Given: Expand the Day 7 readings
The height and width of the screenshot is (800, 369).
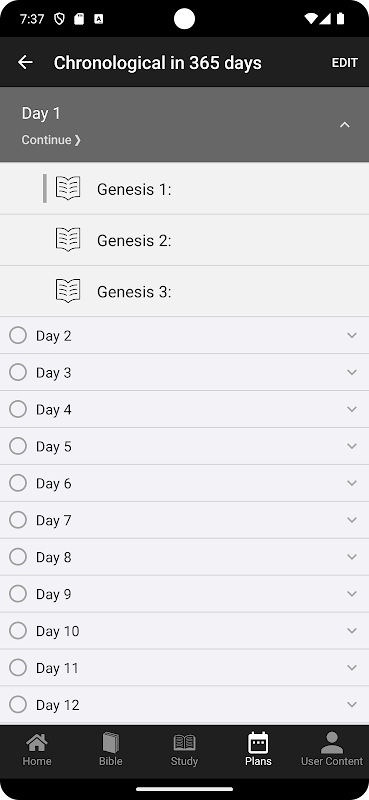Looking at the screenshot, I should click(x=352, y=519).
